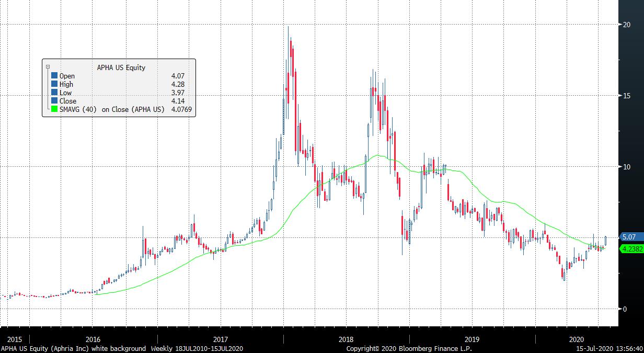
Task: Click the blue swatch beside High
Action: pyautogui.click(x=54, y=84)
